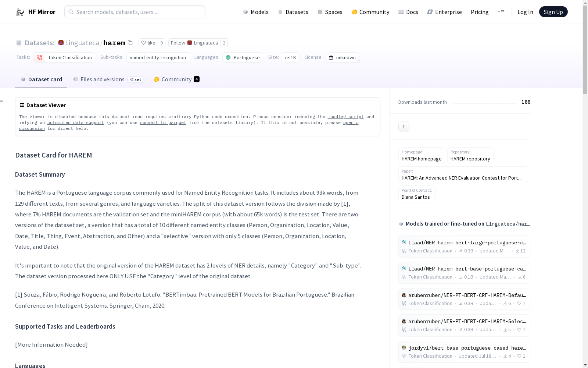Screen dimensions: 588x368
Task: Click the 'Supported Tasks and Leaderboards' heading
Action: coord(65,326)
